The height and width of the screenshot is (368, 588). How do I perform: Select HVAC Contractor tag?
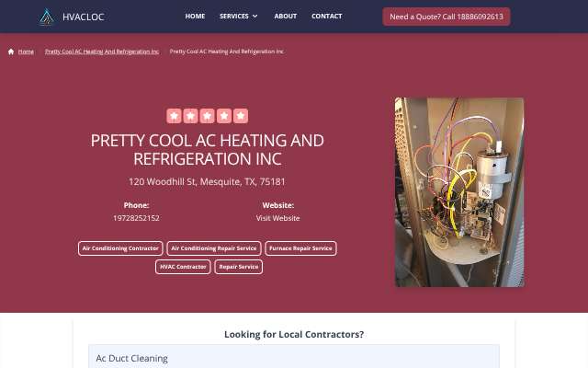183,267
